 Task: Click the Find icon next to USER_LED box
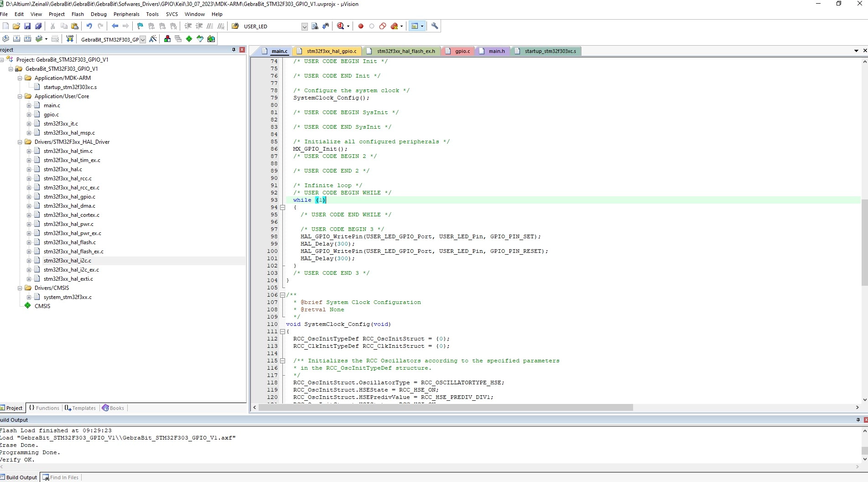315,26
